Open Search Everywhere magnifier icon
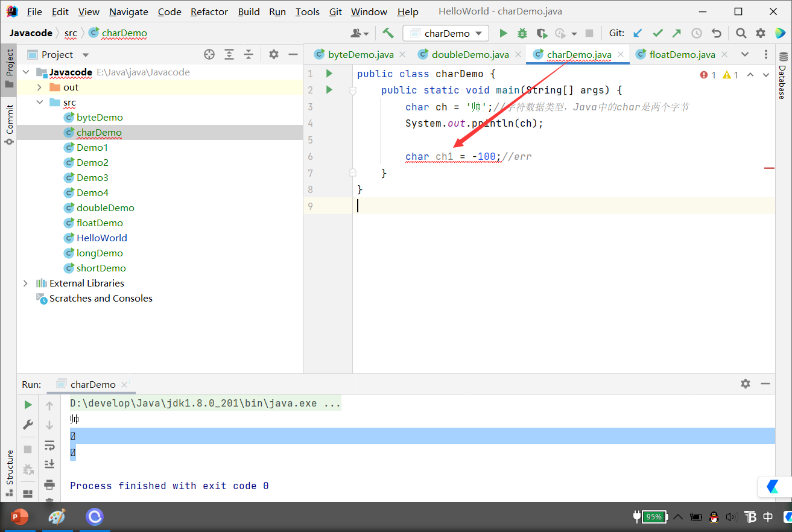 pyautogui.click(x=741, y=33)
